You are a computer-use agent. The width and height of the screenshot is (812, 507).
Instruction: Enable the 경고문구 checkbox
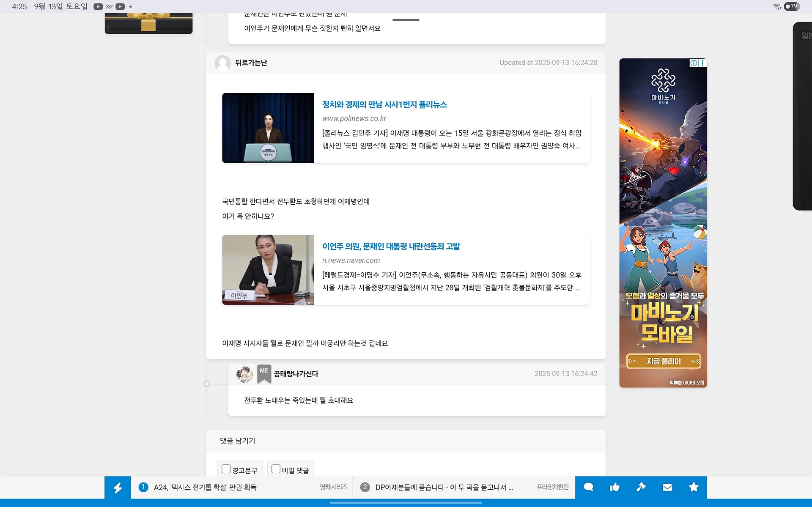tap(226, 469)
